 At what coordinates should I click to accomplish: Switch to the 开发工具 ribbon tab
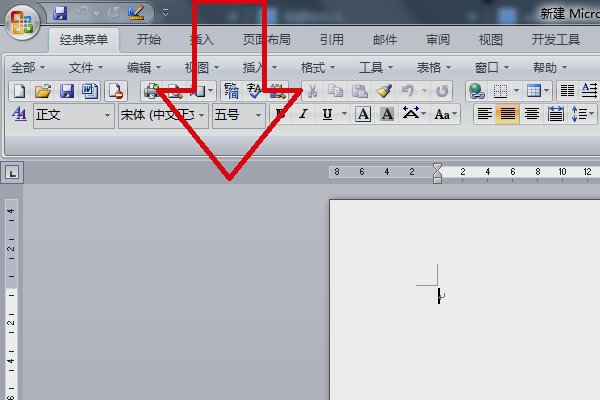tap(556, 39)
